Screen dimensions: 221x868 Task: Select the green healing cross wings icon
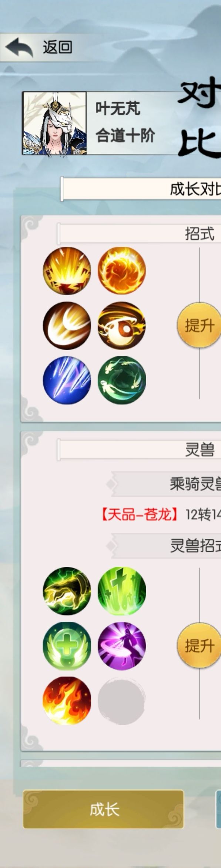(x=67, y=646)
